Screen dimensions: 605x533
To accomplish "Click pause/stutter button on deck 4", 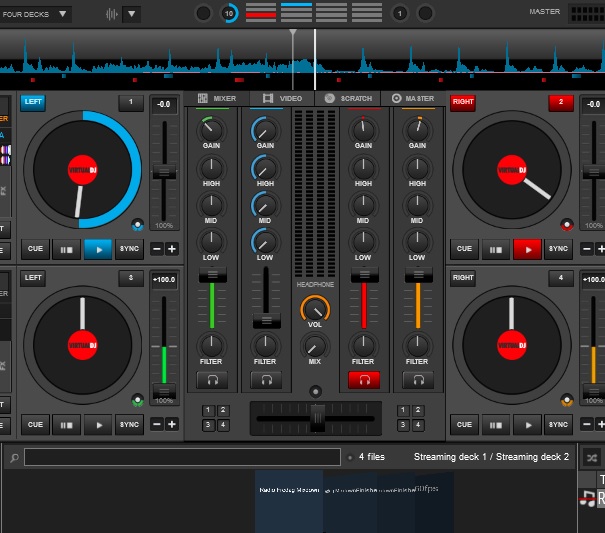I will (x=496, y=425).
